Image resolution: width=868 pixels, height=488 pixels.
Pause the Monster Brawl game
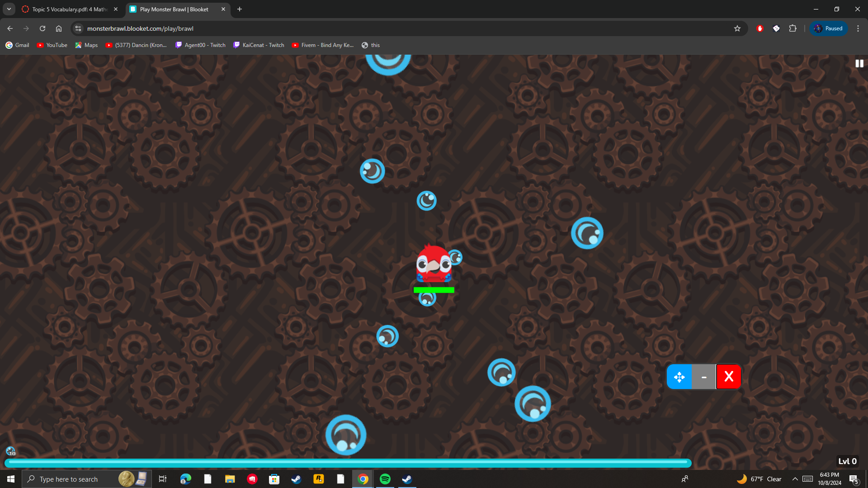tap(859, 64)
